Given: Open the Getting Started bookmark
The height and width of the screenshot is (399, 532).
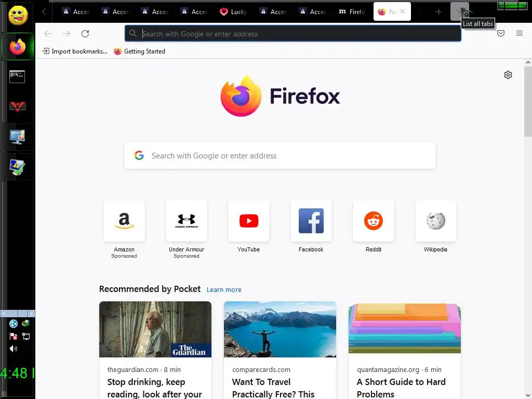Looking at the screenshot, I should click(x=139, y=51).
